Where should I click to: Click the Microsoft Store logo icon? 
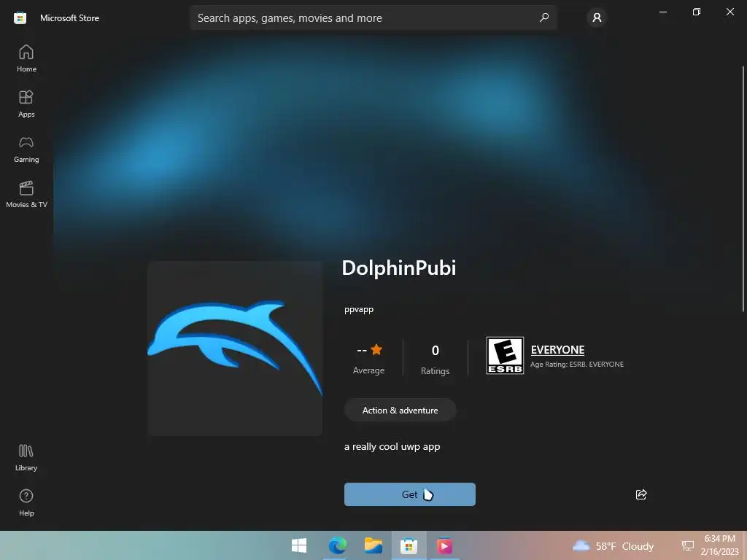coord(20,18)
